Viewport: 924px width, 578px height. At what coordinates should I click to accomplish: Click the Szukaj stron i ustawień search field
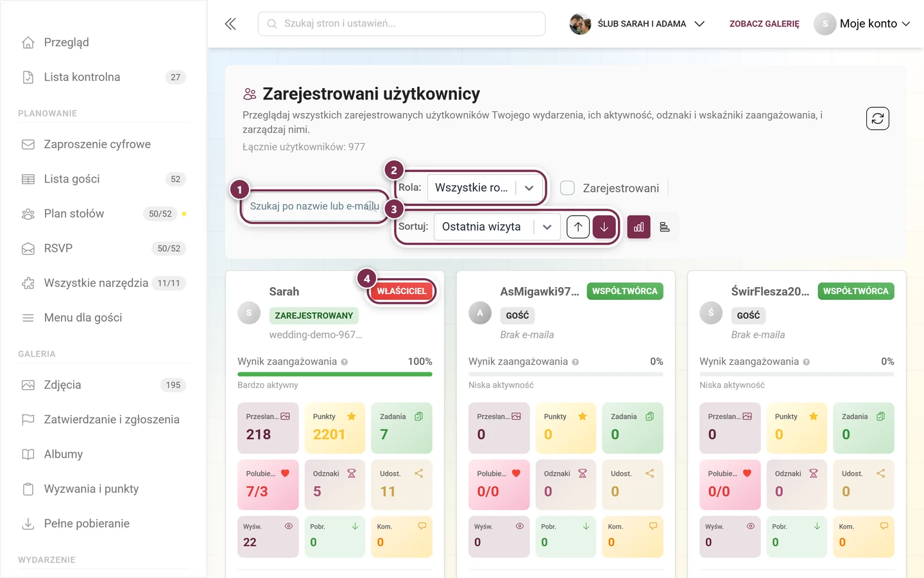(x=402, y=24)
